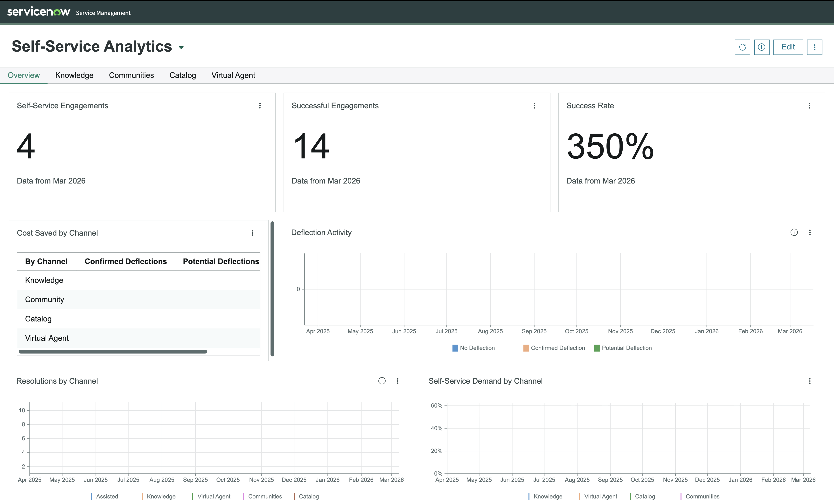Image resolution: width=834 pixels, height=504 pixels.
Task: Refresh the dashboard
Action: (742, 47)
